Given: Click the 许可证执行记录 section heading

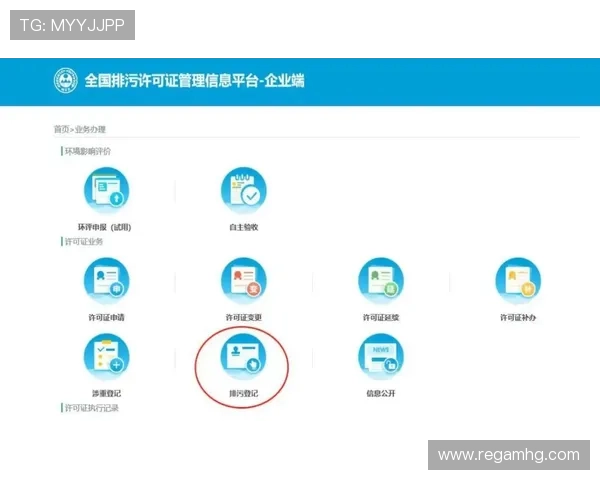Looking at the screenshot, I should pos(91,408).
